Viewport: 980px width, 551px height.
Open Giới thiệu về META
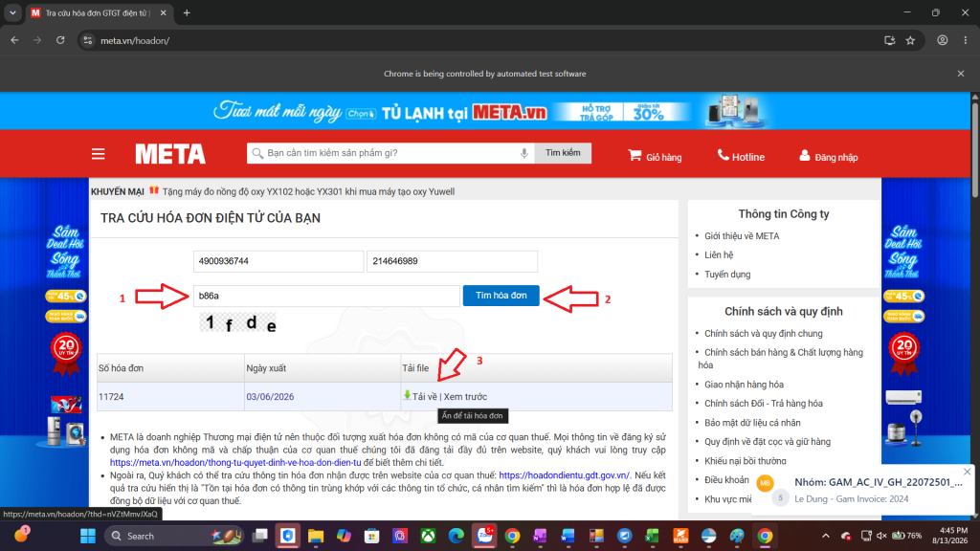pos(742,236)
